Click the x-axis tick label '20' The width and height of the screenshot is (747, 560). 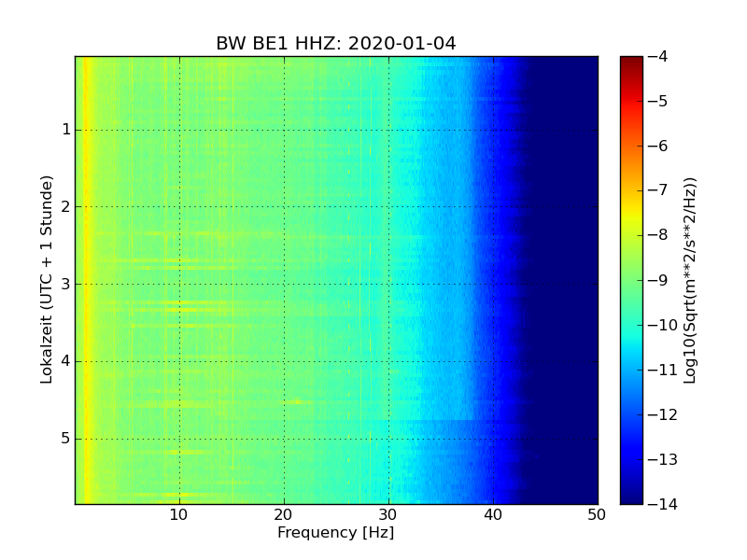pos(284,515)
